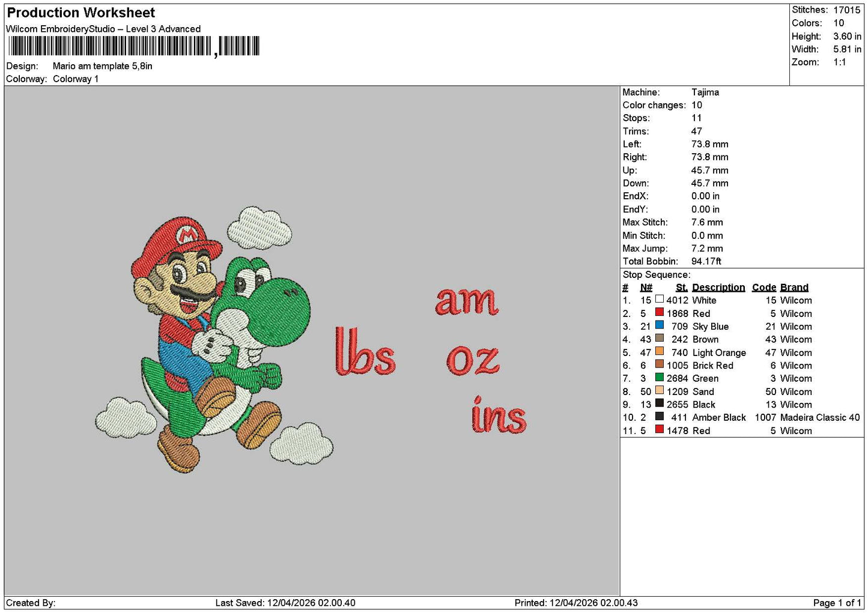Click 'Last Saved: 12/04/2026 02.00.40' footer text
This screenshot has width=868, height=613.
point(285,603)
